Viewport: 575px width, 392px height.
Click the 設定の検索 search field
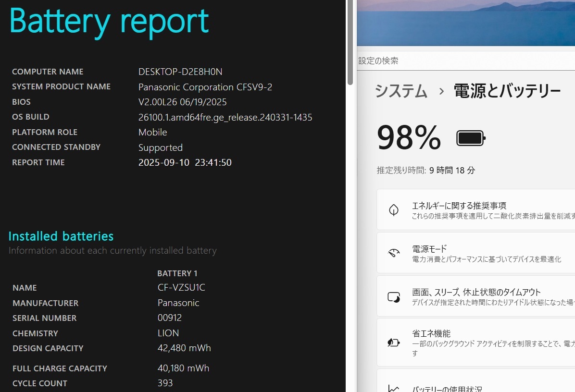(466, 61)
